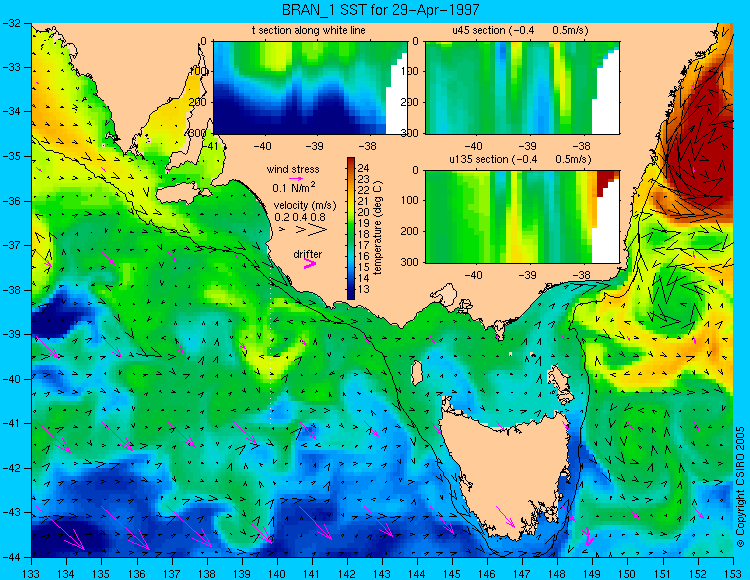Click the magenta drifter marker in legend
This screenshot has width=750, height=580.
[x=310, y=263]
